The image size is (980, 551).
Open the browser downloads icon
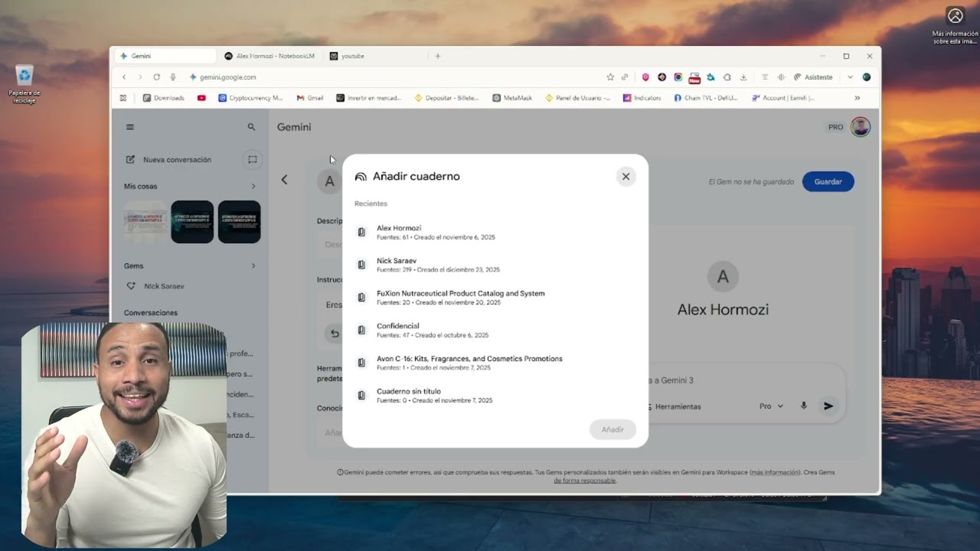(x=743, y=77)
